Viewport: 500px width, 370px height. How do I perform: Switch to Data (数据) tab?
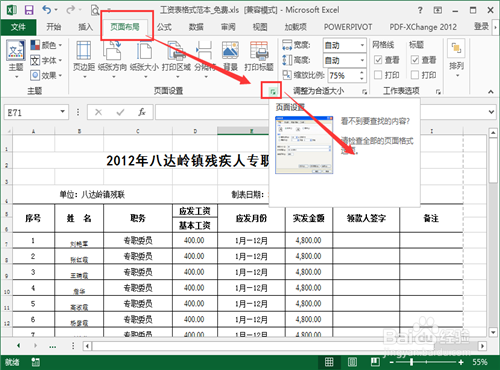click(x=196, y=27)
